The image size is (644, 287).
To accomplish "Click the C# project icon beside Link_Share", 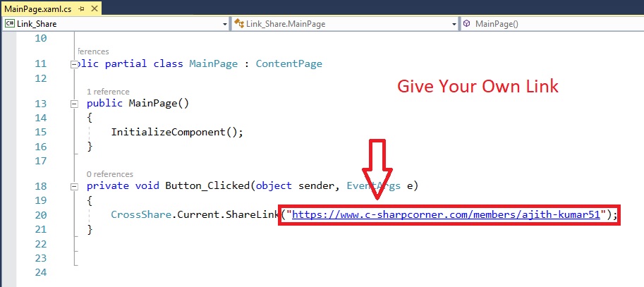I will pos(10,24).
